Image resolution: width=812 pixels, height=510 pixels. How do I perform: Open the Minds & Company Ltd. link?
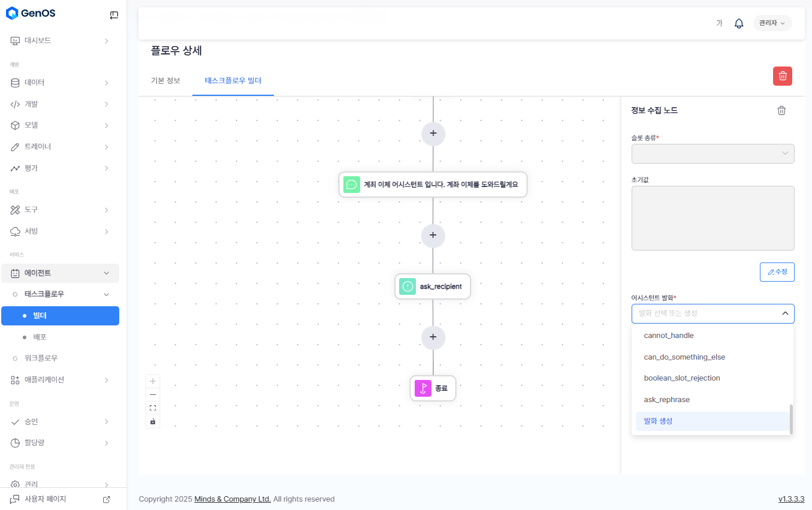[x=233, y=499]
